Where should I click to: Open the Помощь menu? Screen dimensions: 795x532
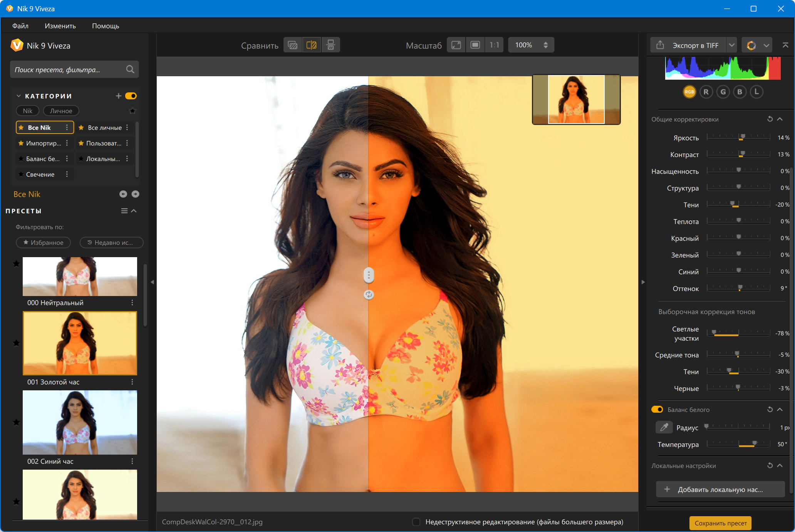[x=106, y=26]
